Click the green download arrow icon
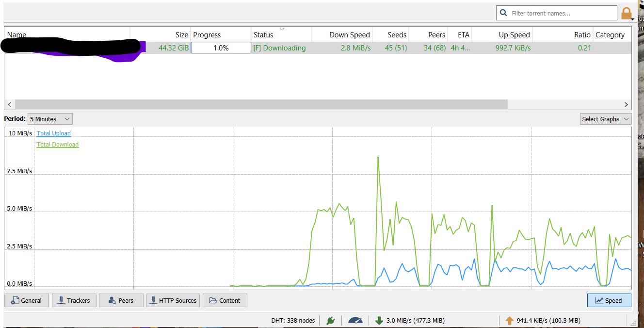This screenshot has height=328, width=644. tap(379, 320)
